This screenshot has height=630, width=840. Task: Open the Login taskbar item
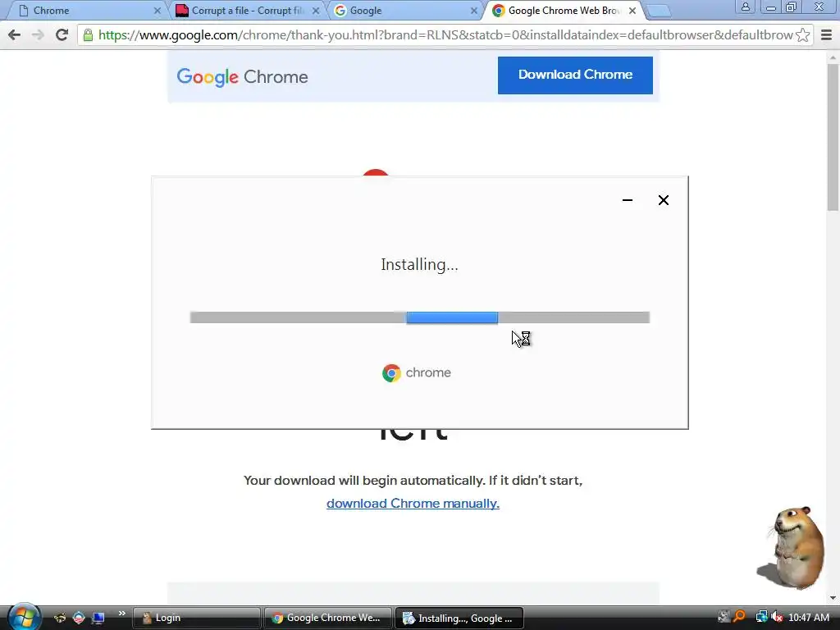pos(196,618)
